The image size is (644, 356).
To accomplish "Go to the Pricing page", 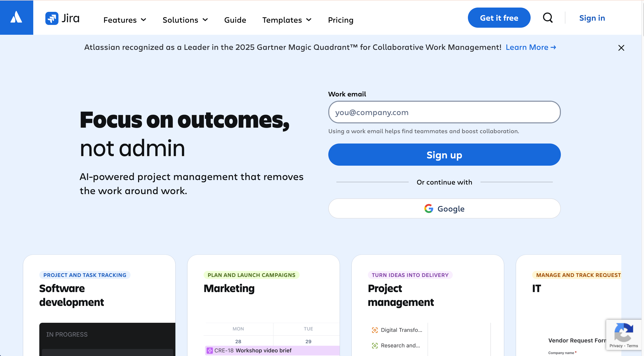I will [340, 20].
